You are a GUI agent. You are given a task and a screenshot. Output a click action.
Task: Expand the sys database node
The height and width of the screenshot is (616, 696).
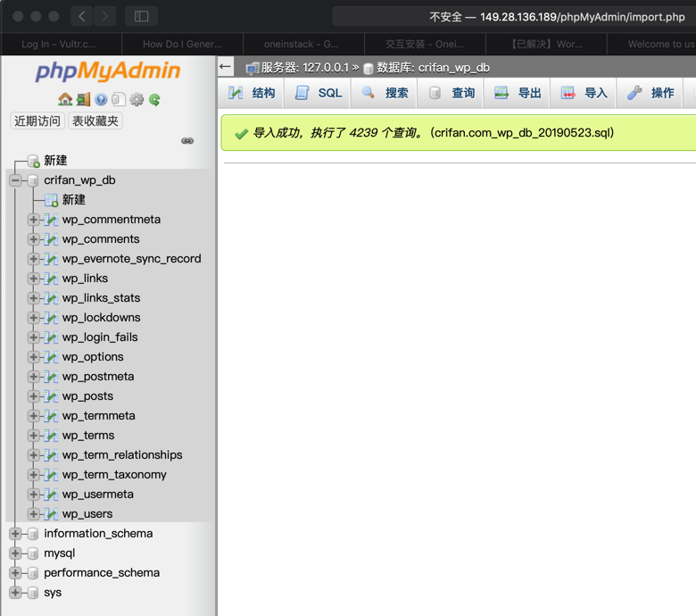[x=15, y=593]
